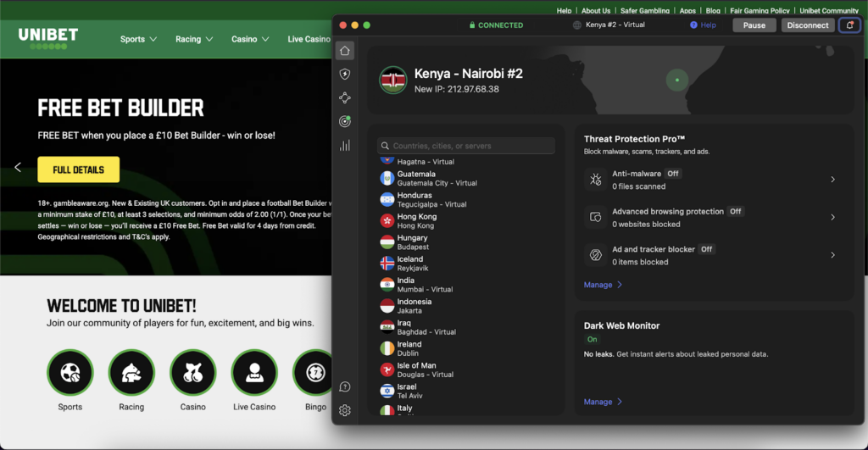Select Iraq flag in server list

pos(387,327)
